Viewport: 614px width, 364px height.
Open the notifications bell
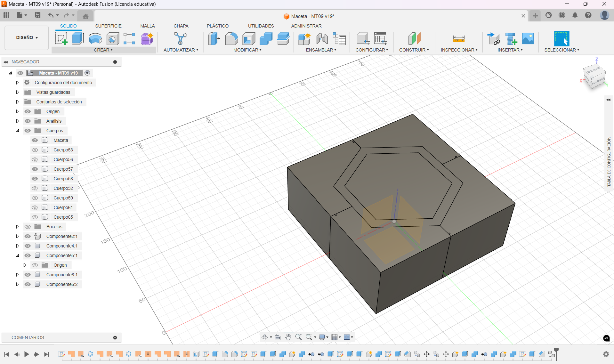point(575,15)
